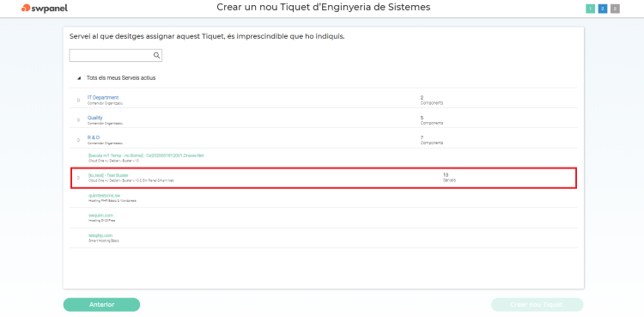Select the bacula m1 Temp service
644x317 pixels.
coord(146,155)
